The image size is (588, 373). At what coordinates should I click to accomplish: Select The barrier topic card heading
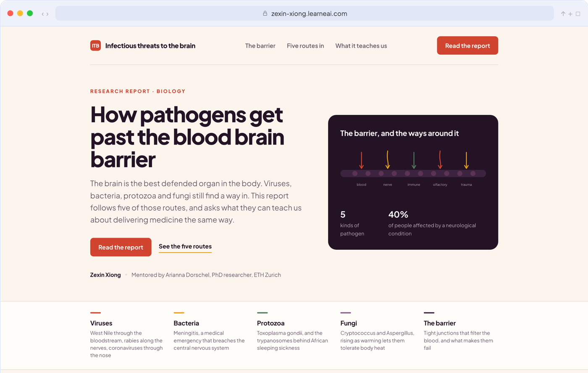point(440,323)
